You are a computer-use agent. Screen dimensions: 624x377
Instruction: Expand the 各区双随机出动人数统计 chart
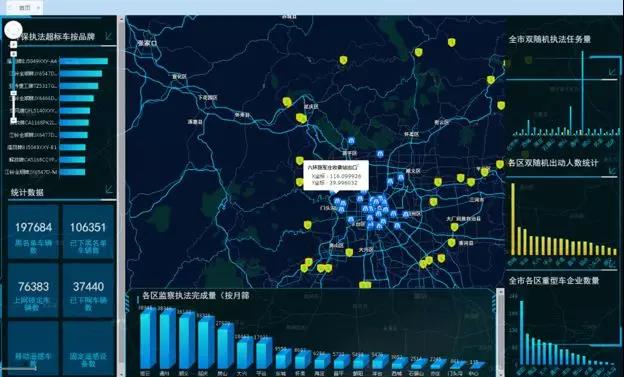(612, 170)
